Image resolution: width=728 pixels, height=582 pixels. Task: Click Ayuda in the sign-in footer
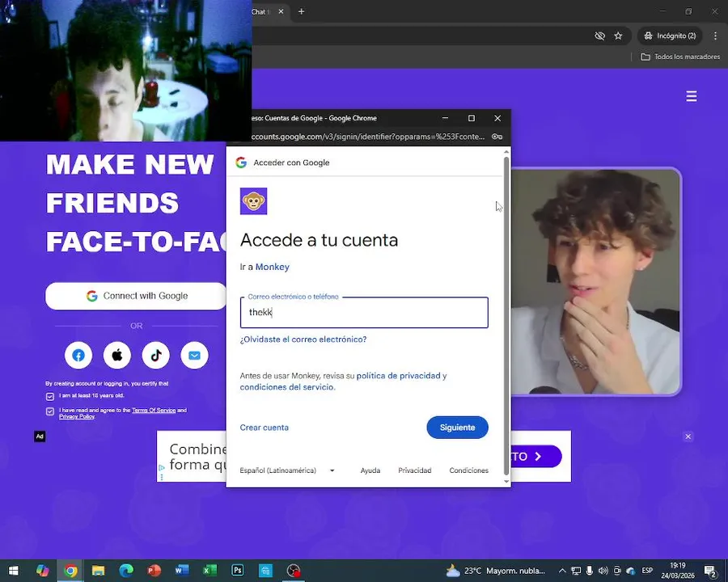(x=370, y=470)
